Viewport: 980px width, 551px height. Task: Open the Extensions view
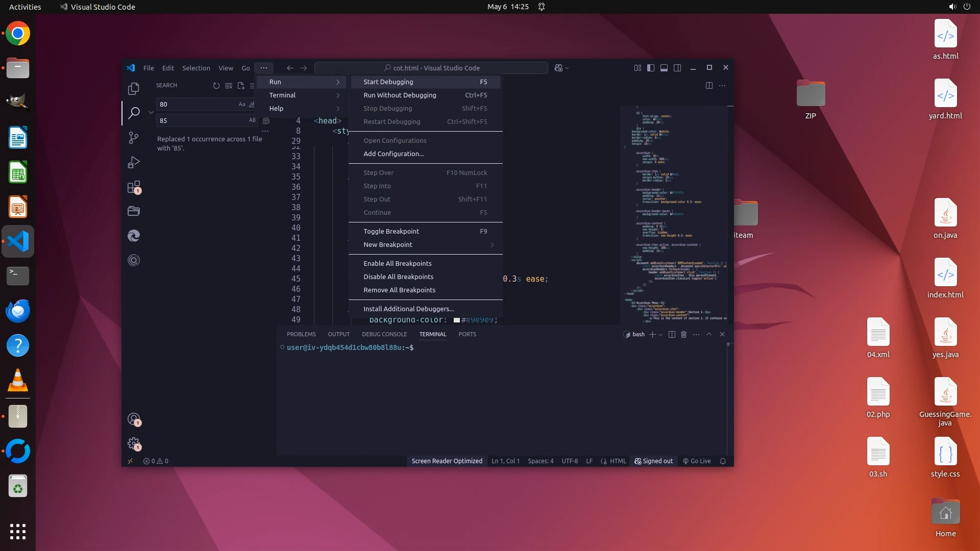133,187
